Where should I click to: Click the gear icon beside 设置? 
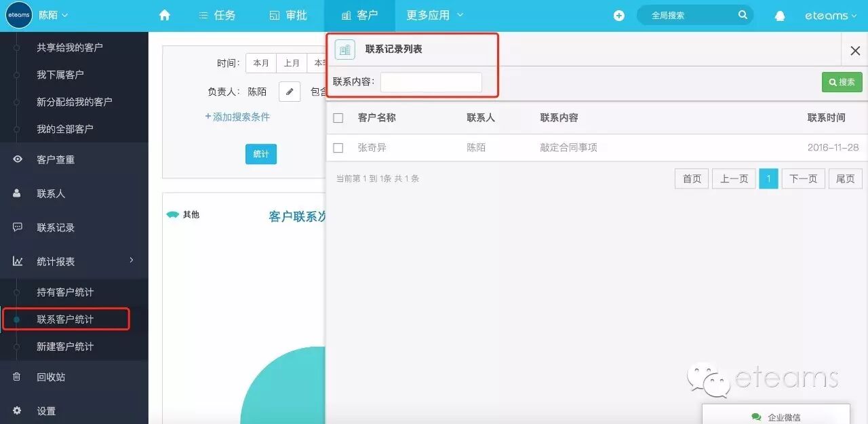point(18,411)
